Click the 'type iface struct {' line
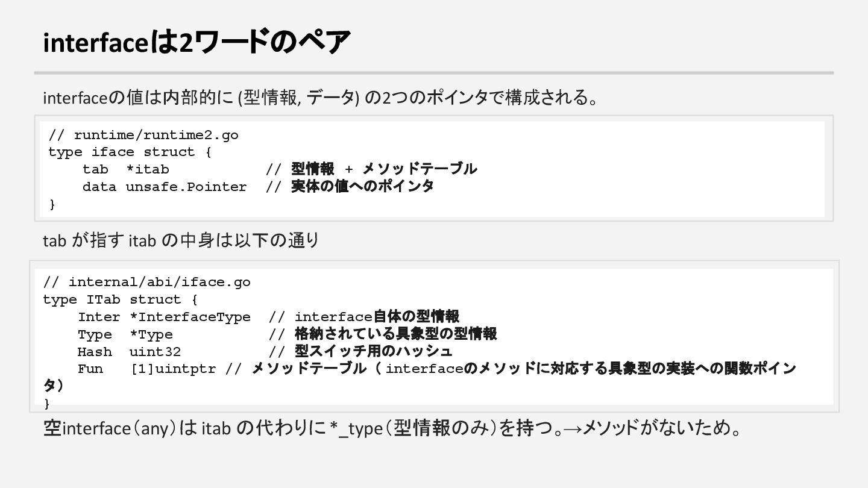Screen dimensions: 868x488 tap(130, 152)
